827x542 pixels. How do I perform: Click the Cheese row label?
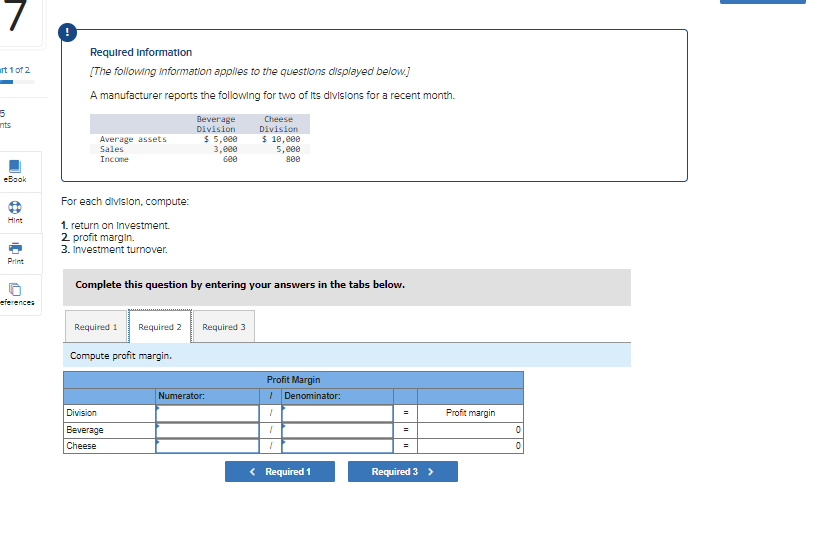81,446
